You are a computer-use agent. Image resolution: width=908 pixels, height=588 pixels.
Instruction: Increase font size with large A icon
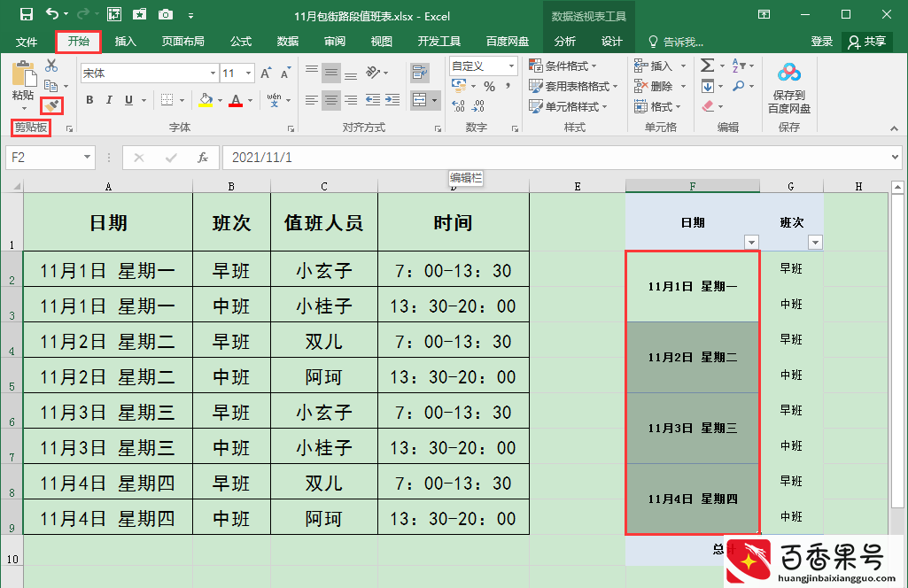(x=266, y=73)
